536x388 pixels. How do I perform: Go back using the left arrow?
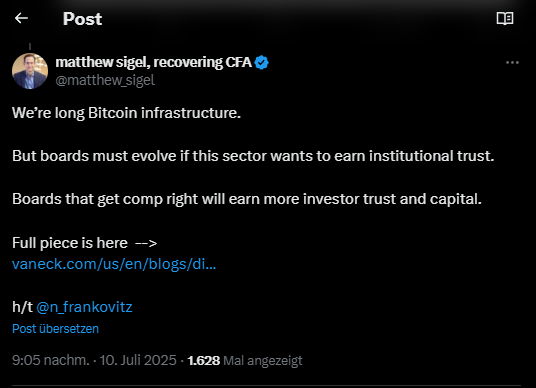21,18
